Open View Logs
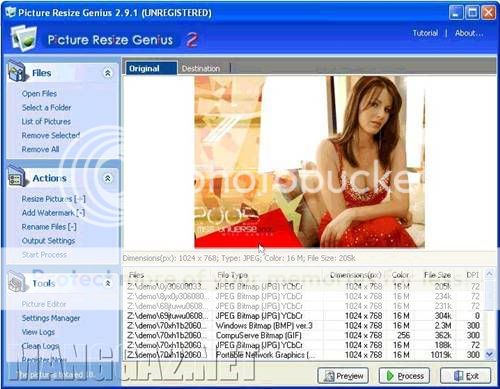Image resolution: width=500 pixels, height=389 pixels. [x=38, y=332]
